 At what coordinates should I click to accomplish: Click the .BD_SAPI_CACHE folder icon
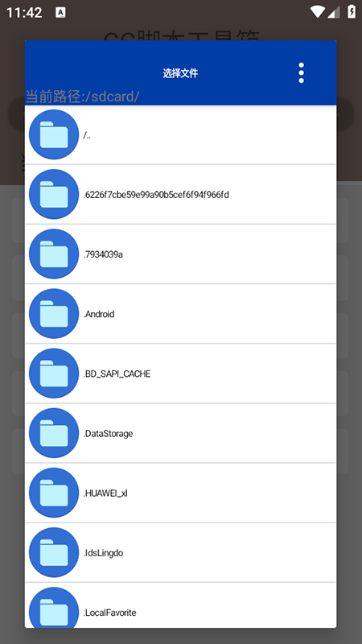click(x=54, y=374)
